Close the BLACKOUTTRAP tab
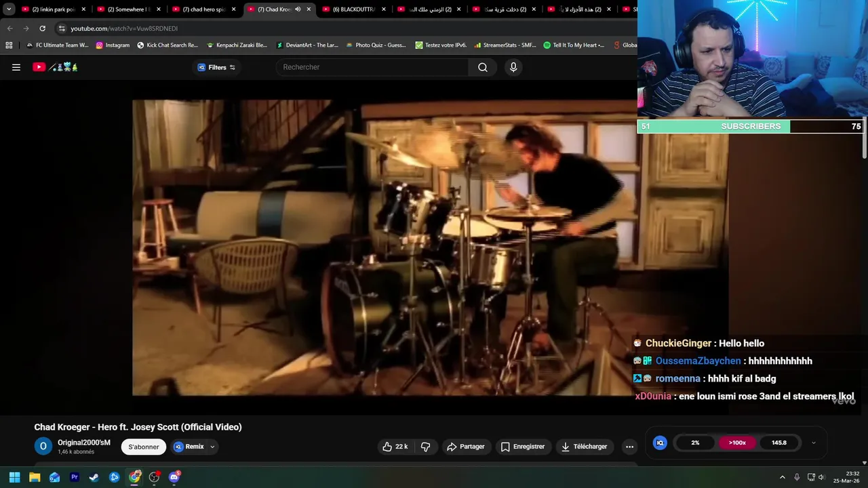Screen dimensions: 868x488 pyautogui.click(x=384, y=9)
